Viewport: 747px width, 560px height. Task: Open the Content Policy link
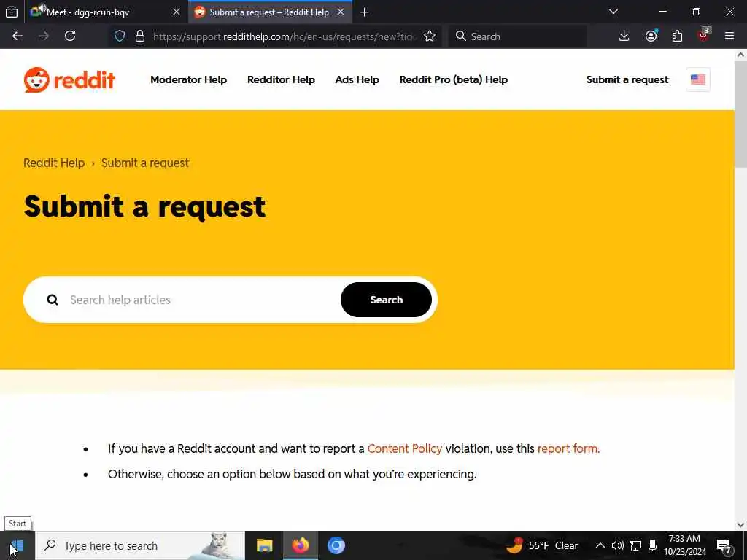click(x=404, y=448)
